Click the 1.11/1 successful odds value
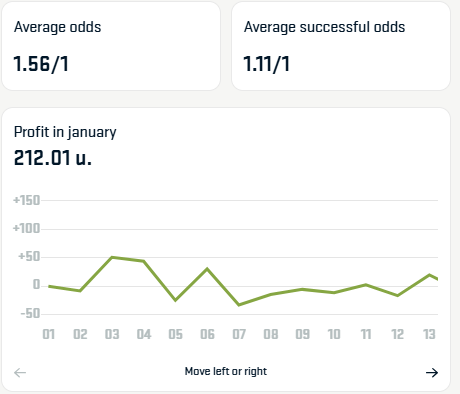Viewport: 460px width, 394px height. click(266, 64)
